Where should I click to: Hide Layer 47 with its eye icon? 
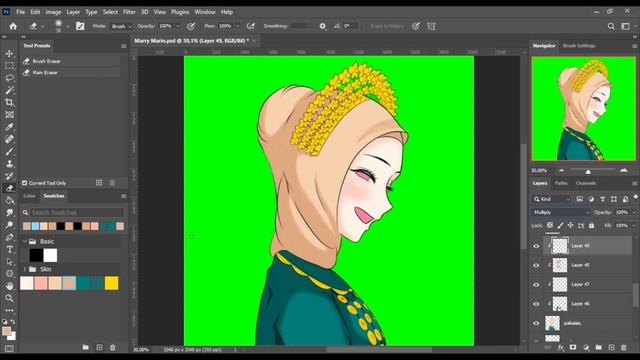(x=536, y=284)
